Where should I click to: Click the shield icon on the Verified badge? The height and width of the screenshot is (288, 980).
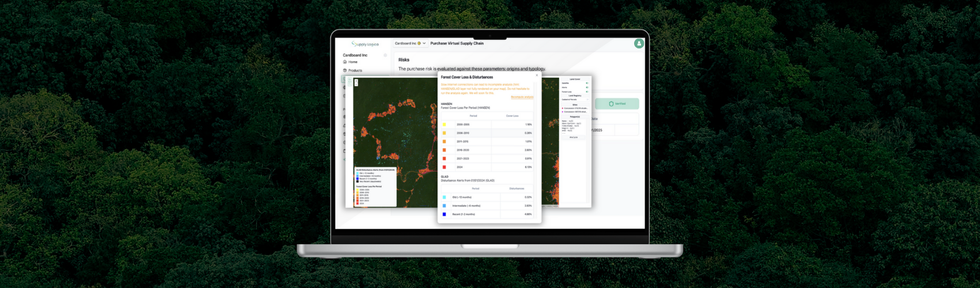[611, 104]
